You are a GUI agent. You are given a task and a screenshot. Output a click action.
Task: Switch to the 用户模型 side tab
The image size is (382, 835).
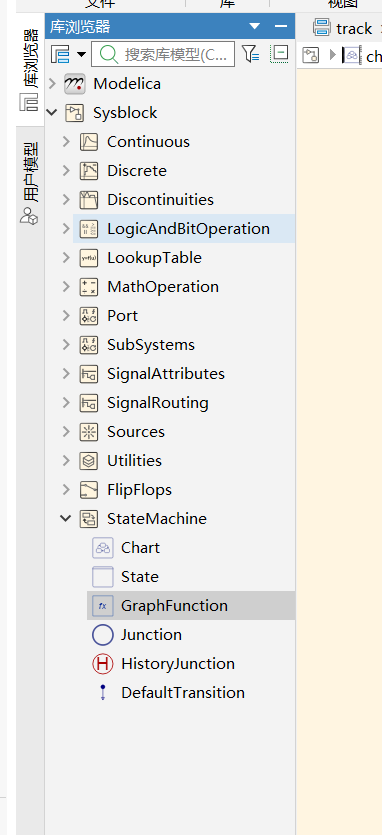click(31, 184)
